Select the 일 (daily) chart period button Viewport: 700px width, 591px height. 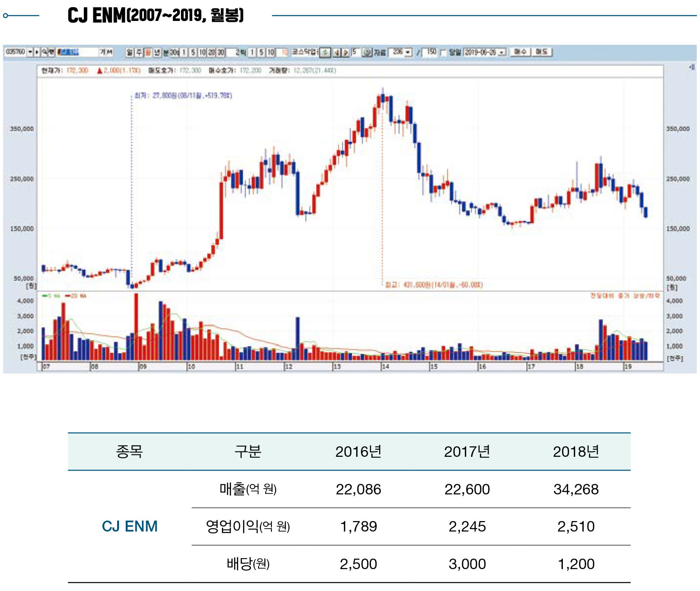pos(130,52)
